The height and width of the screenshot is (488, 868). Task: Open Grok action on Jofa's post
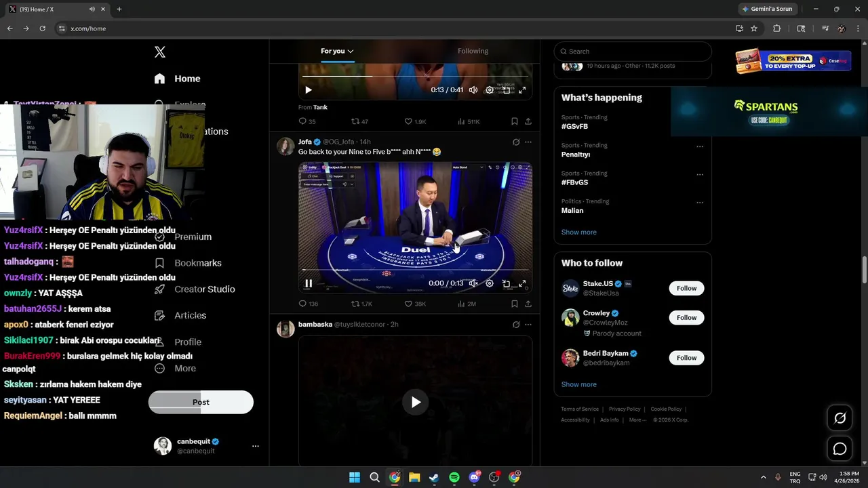point(516,142)
